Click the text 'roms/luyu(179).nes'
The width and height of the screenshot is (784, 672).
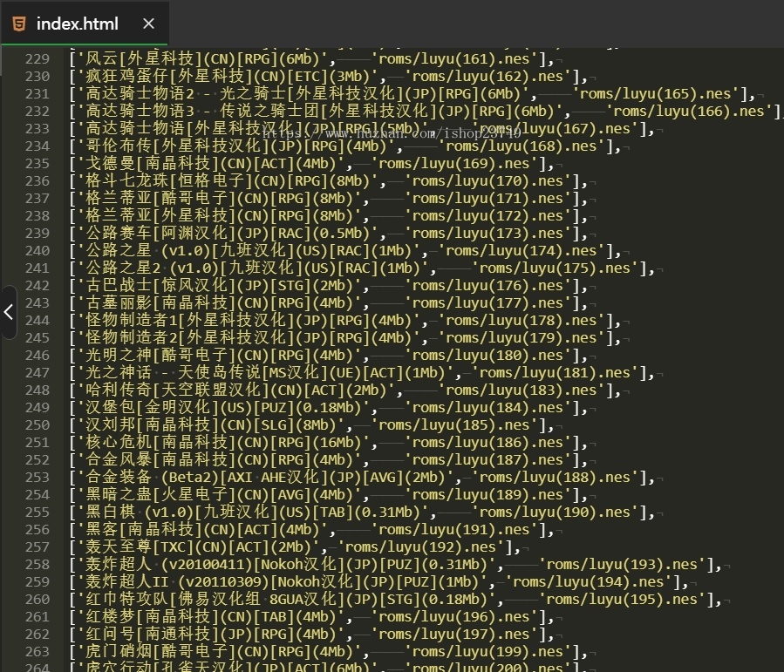click(x=521, y=338)
